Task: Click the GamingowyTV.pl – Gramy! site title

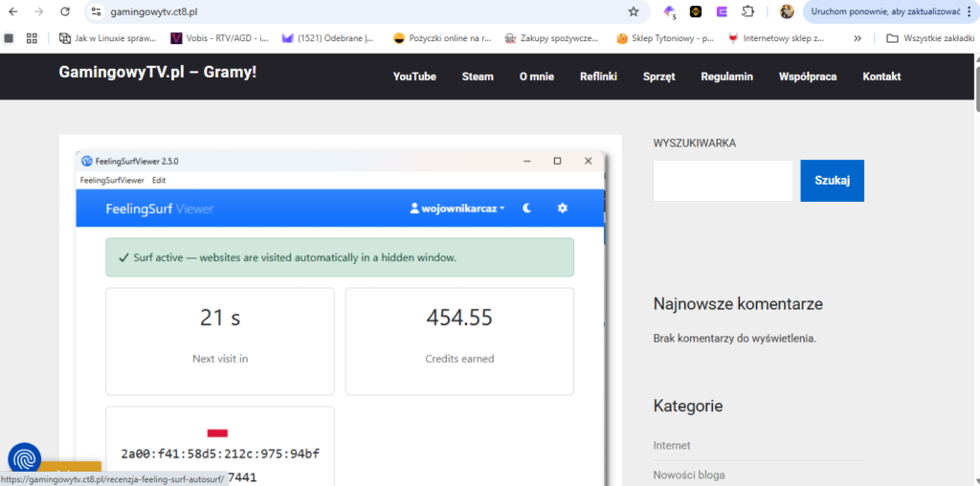Action: [x=158, y=73]
